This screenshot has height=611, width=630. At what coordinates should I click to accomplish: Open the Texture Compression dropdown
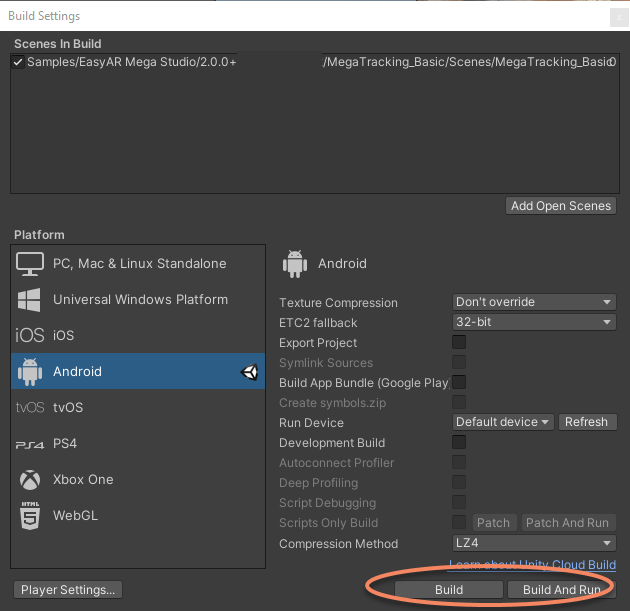(534, 302)
